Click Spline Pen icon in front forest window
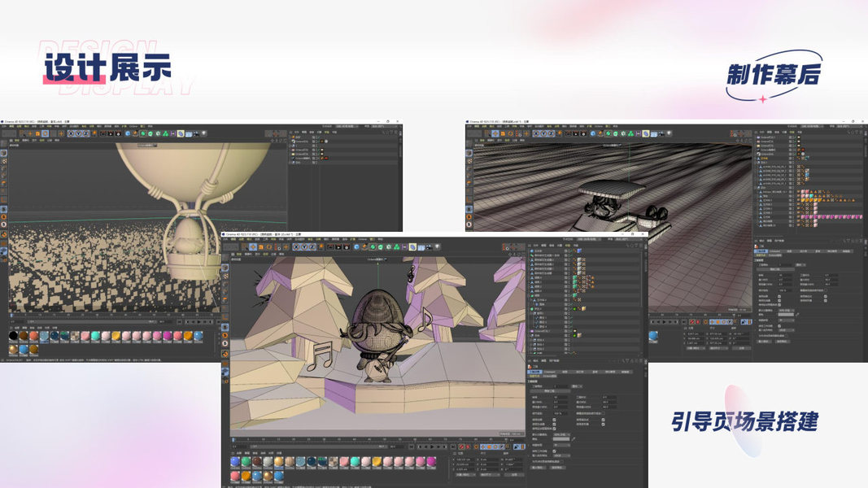The image size is (868, 488). point(364,246)
